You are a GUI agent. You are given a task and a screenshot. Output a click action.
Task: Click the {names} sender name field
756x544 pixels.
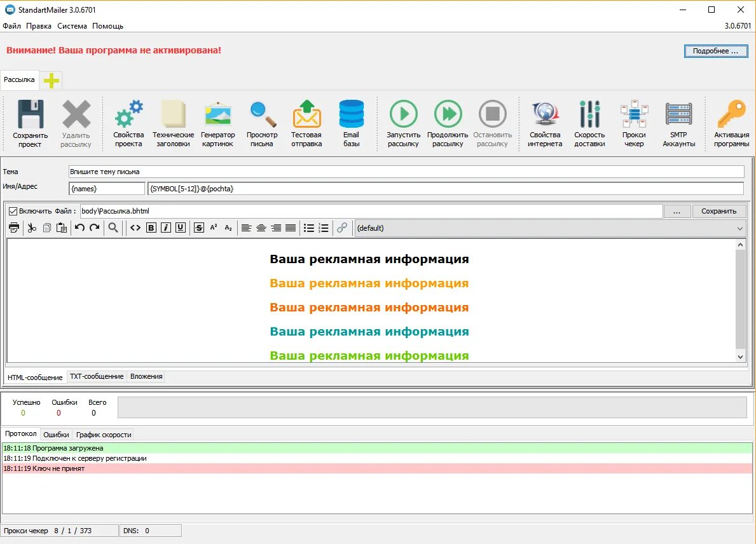(107, 188)
